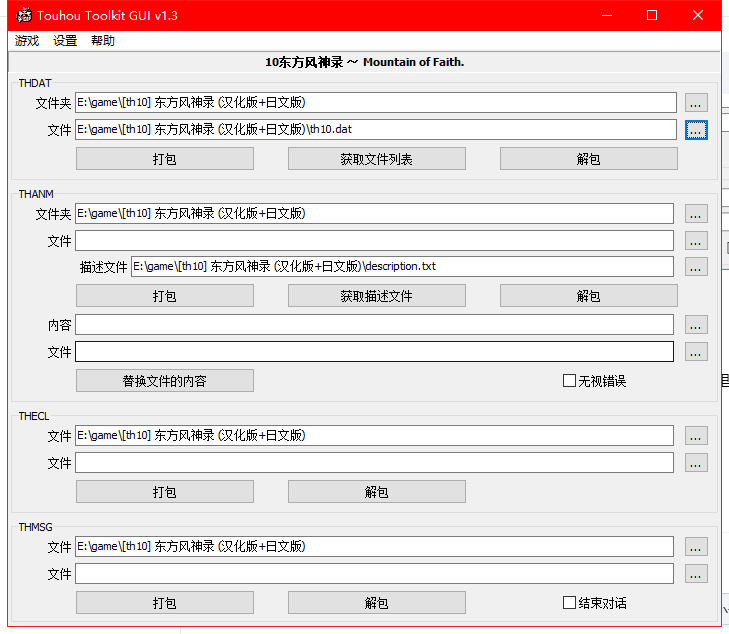Click 解包 button in THMSG section
729x634 pixels.
click(x=377, y=603)
